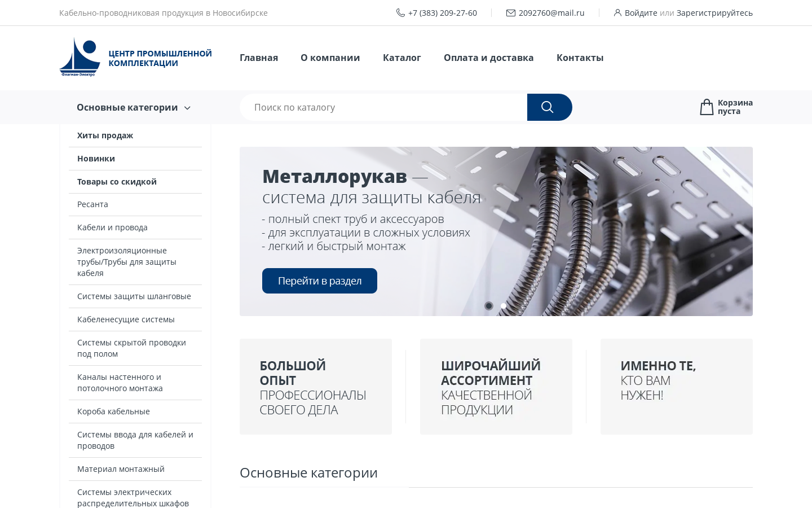Click the user profile icon
812x508 pixels.
(617, 12)
